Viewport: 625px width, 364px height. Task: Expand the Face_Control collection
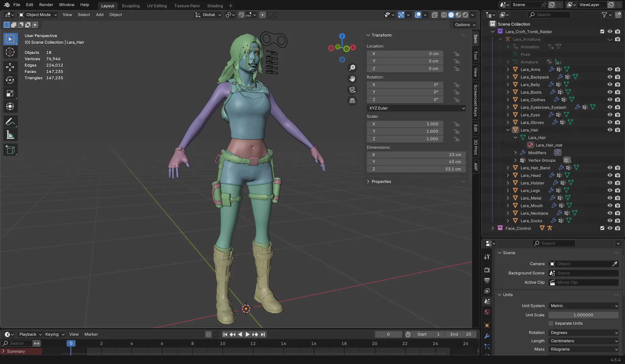pyautogui.click(x=493, y=228)
